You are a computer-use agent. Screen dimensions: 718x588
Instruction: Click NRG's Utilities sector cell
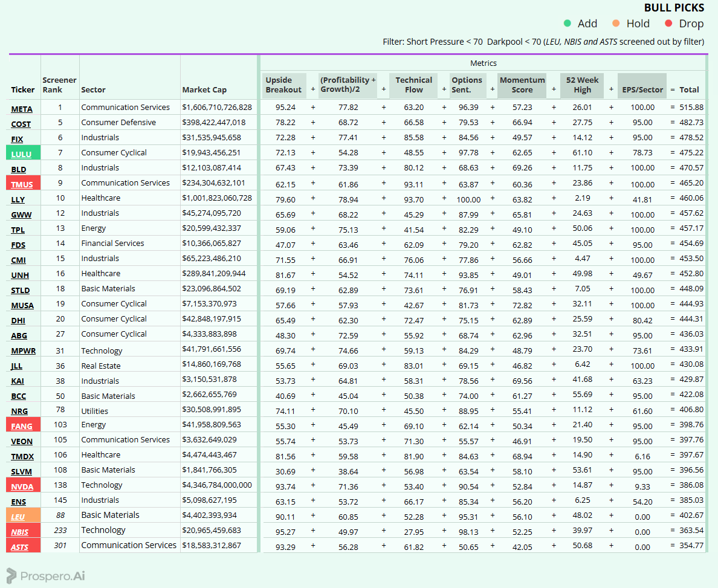[x=95, y=411]
